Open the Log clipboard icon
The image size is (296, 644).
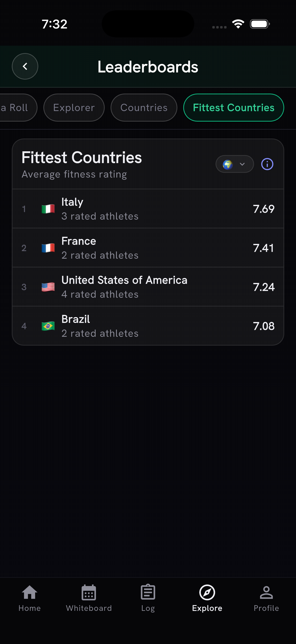click(148, 592)
